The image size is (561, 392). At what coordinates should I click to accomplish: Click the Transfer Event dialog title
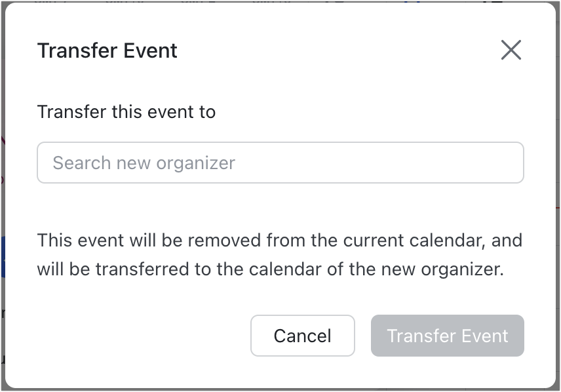click(x=108, y=50)
